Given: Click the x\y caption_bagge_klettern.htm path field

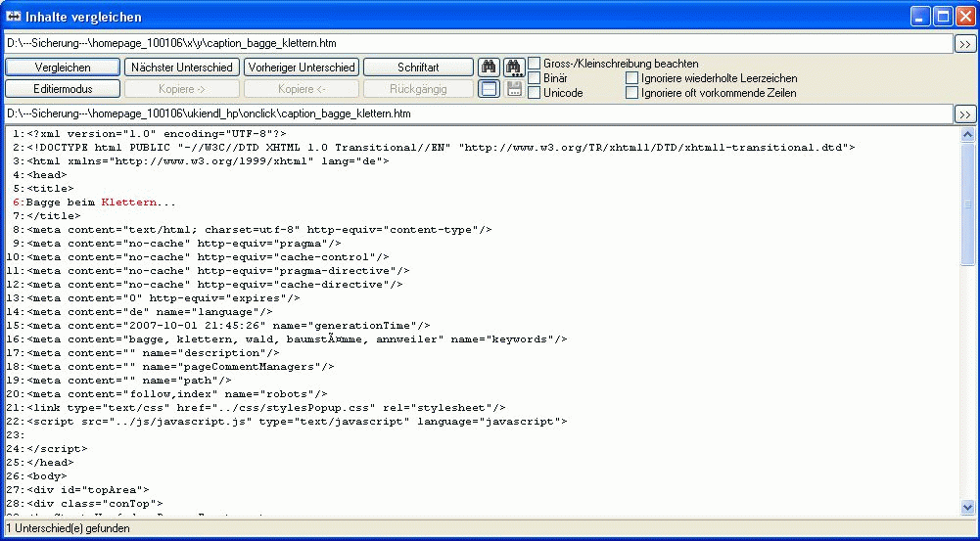Looking at the screenshot, I should point(478,44).
